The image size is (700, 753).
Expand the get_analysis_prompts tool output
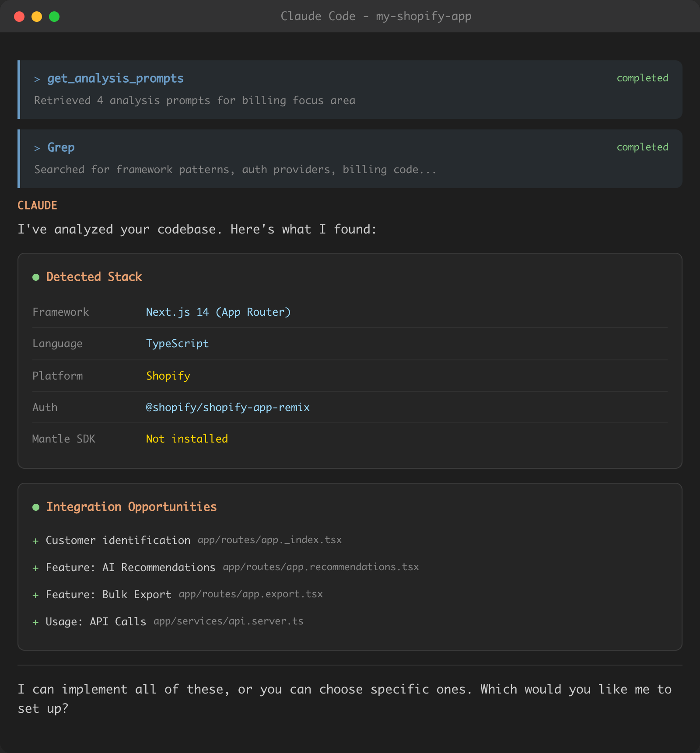[x=115, y=78]
